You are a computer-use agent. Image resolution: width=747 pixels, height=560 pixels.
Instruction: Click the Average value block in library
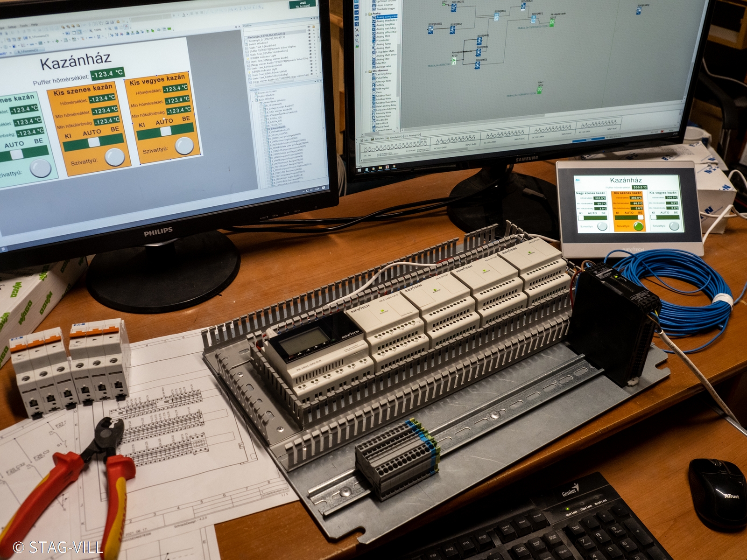tap(384, 67)
